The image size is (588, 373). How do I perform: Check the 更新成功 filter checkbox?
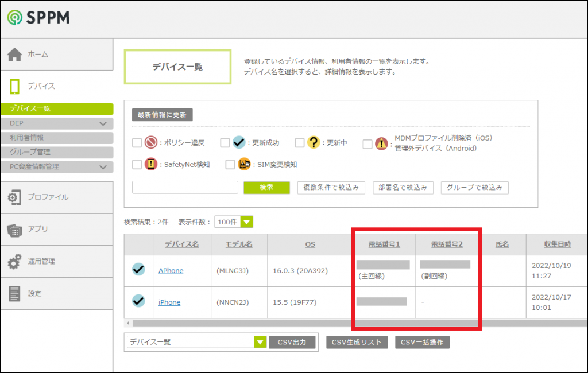[225, 143]
